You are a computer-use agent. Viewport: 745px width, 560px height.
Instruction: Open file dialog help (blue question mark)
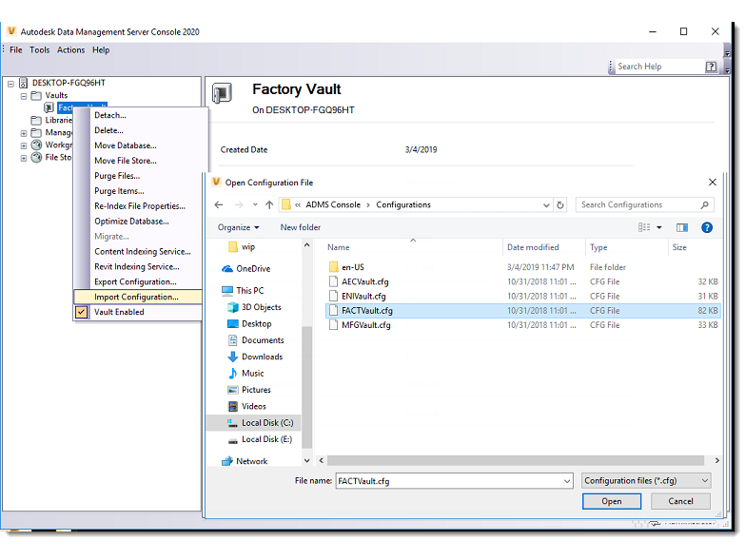707,228
